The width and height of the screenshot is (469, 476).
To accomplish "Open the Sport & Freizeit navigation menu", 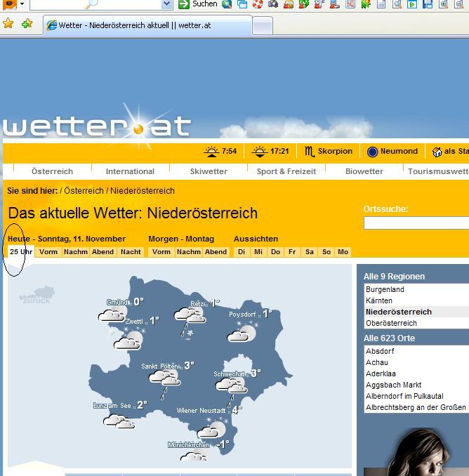I will (286, 171).
